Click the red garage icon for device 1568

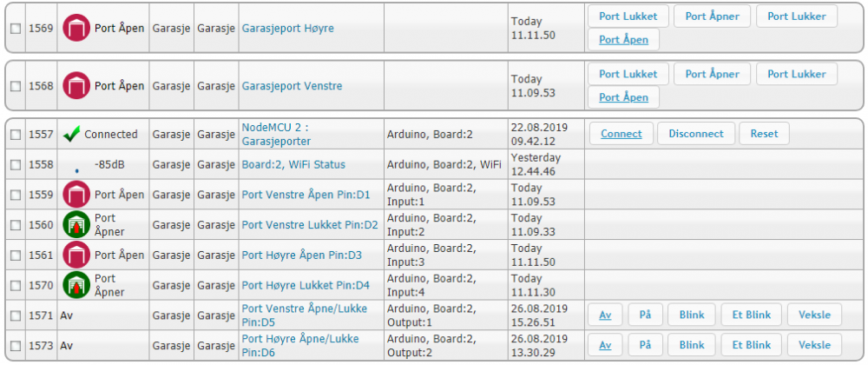coord(76,85)
